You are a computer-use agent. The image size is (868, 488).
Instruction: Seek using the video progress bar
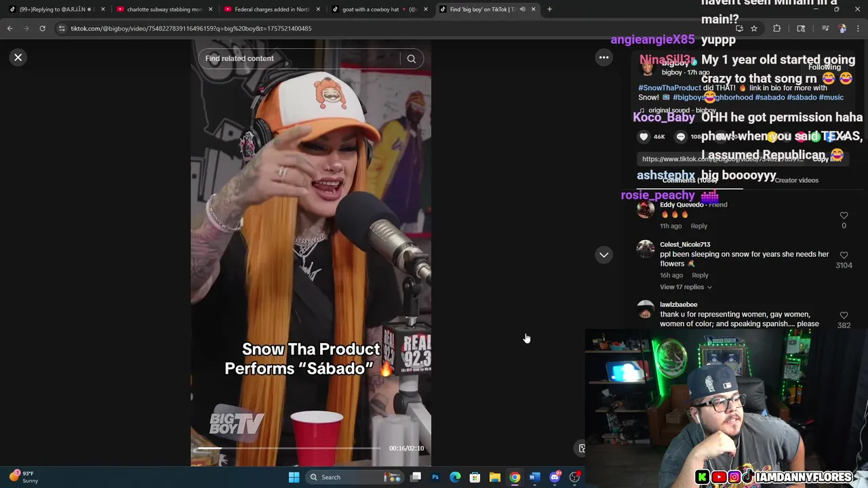[288, 449]
